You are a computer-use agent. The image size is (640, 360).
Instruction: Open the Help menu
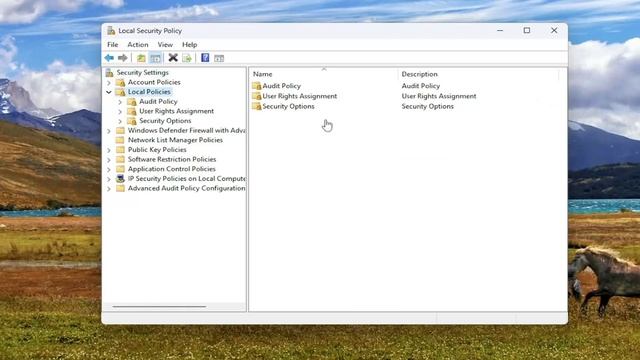click(189, 44)
